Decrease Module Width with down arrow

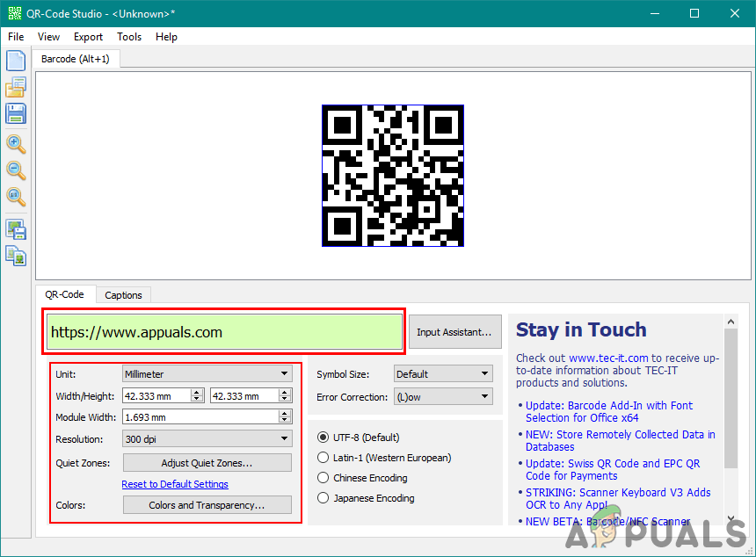[285, 420]
